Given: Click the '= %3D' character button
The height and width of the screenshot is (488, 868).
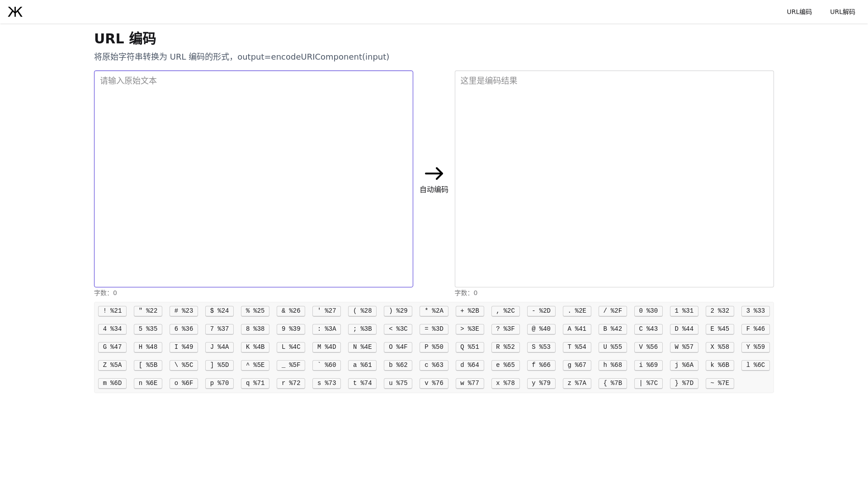Looking at the screenshot, I should coord(434,329).
